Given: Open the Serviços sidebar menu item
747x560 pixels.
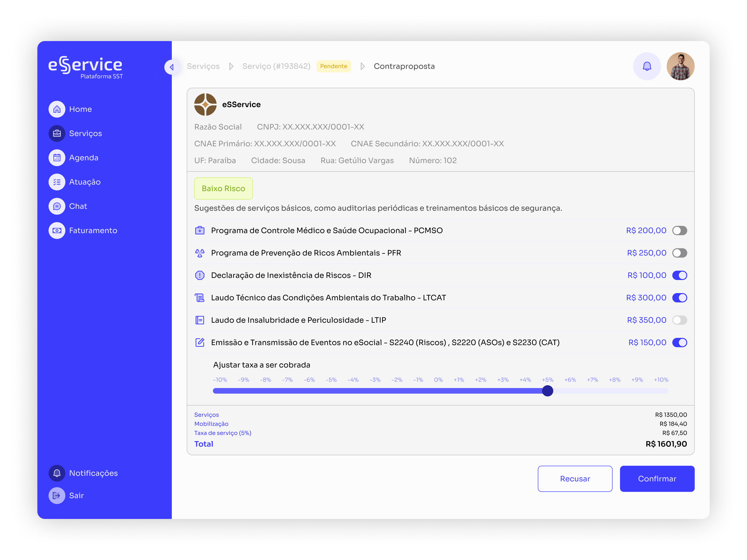Looking at the screenshot, I should click(x=85, y=133).
